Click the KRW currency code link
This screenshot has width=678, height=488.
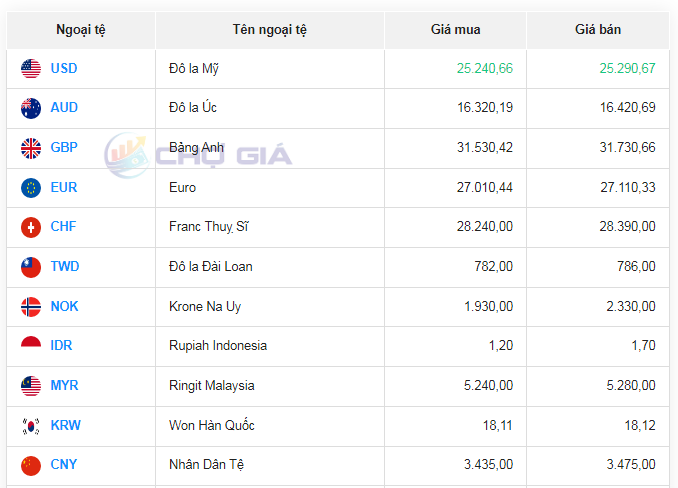pyautogui.click(x=66, y=425)
